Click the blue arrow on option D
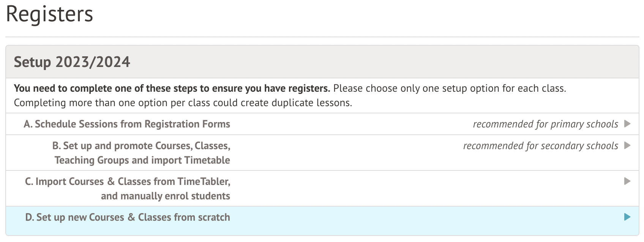Image resolution: width=644 pixels, height=242 pixels. pyautogui.click(x=627, y=217)
